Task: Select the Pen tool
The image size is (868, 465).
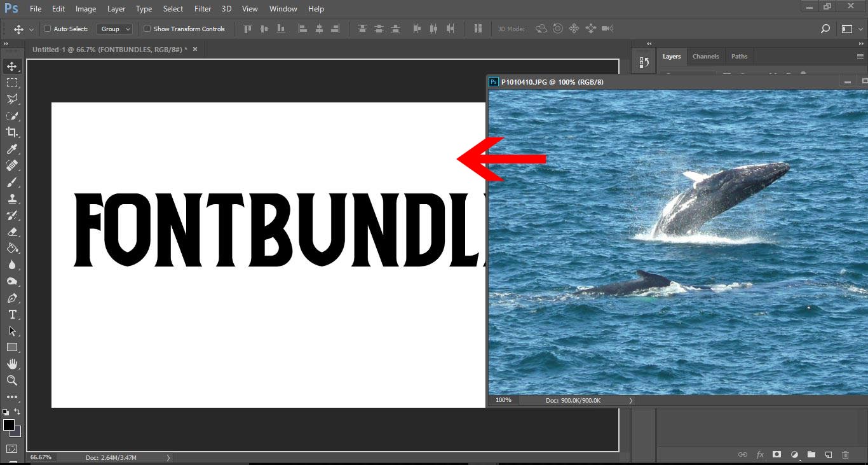Action: [11, 298]
